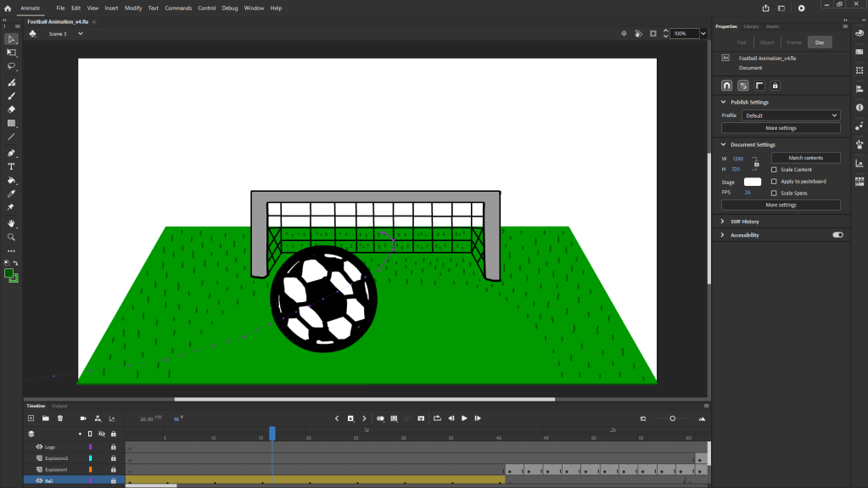Select the Lasso tool
This screenshot has height=488, width=868.
pos(12,66)
